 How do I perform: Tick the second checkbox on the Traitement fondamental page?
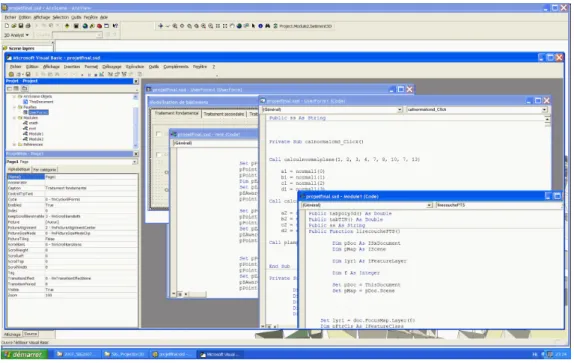point(159,155)
